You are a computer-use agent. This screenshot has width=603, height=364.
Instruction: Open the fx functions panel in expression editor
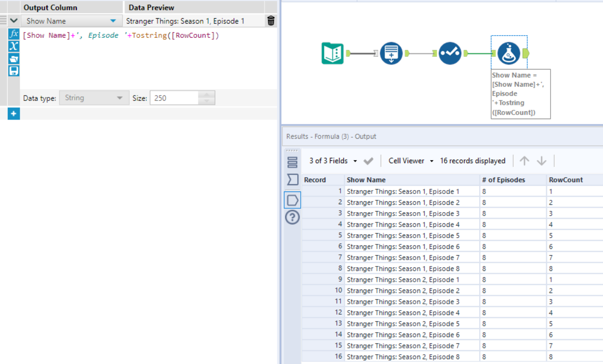pyautogui.click(x=13, y=35)
